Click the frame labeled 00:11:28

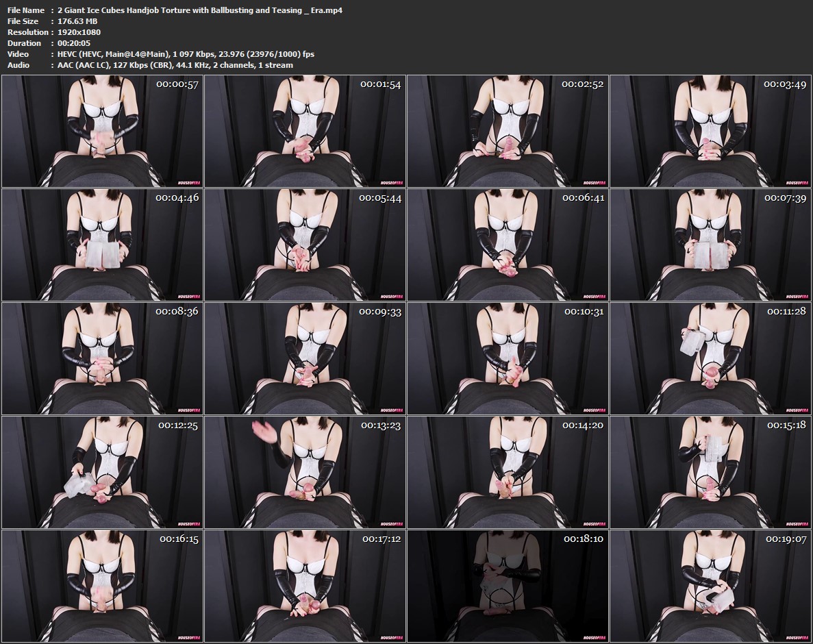tap(710, 358)
